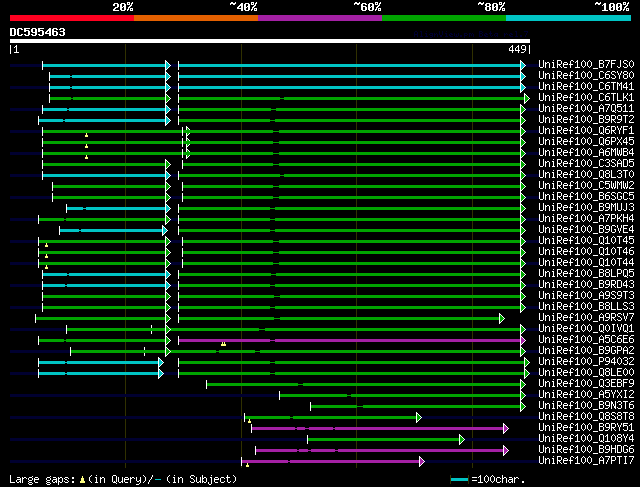Viewport: 640px width, 487px height.
Task: Open hit UniRef100_C6SY80
Action: click(586, 76)
